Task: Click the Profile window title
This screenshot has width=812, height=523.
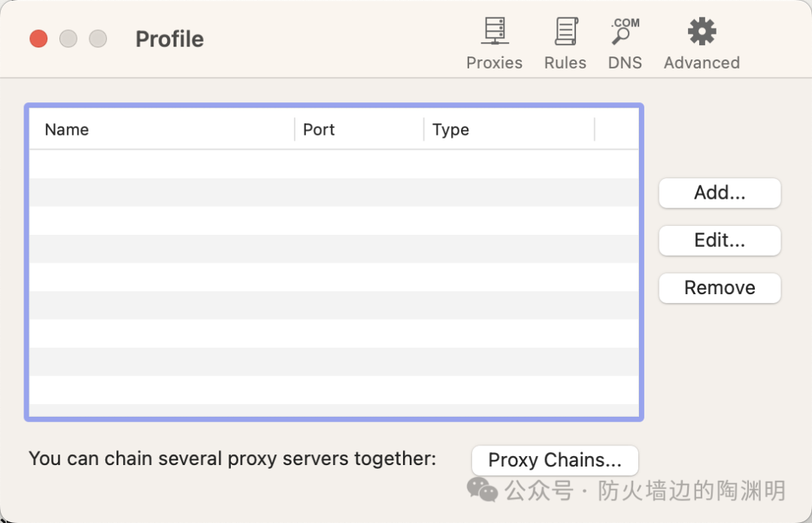Action: click(x=169, y=39)
